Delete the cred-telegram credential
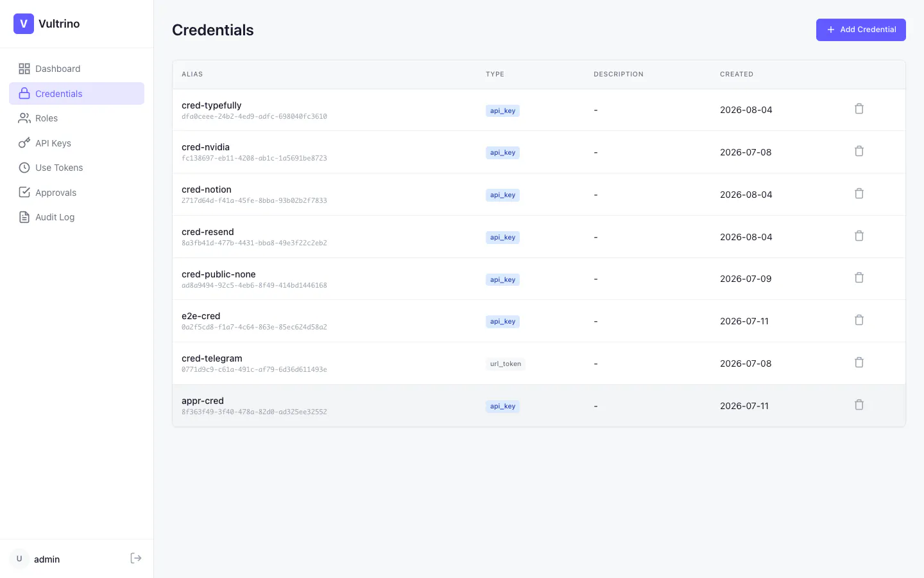924x578 pixels. [x=859, y=363]
